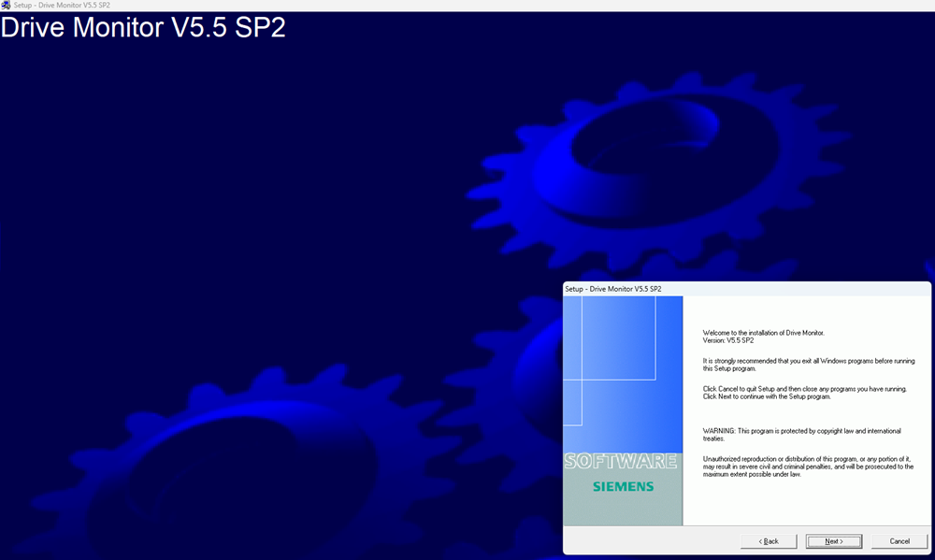935x560 pixels.
Task: Click Next to continue the setup
Action: (x=834, y=541)
